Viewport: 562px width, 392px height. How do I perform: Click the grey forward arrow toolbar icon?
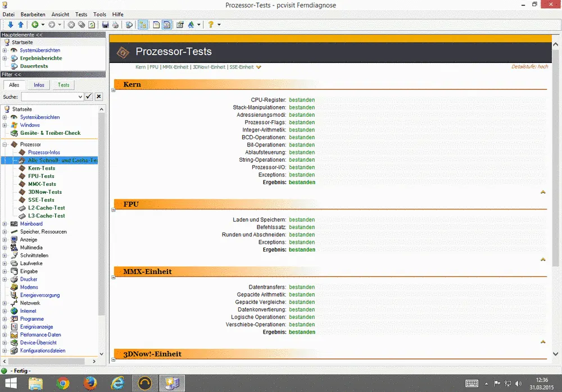(52, 24)
